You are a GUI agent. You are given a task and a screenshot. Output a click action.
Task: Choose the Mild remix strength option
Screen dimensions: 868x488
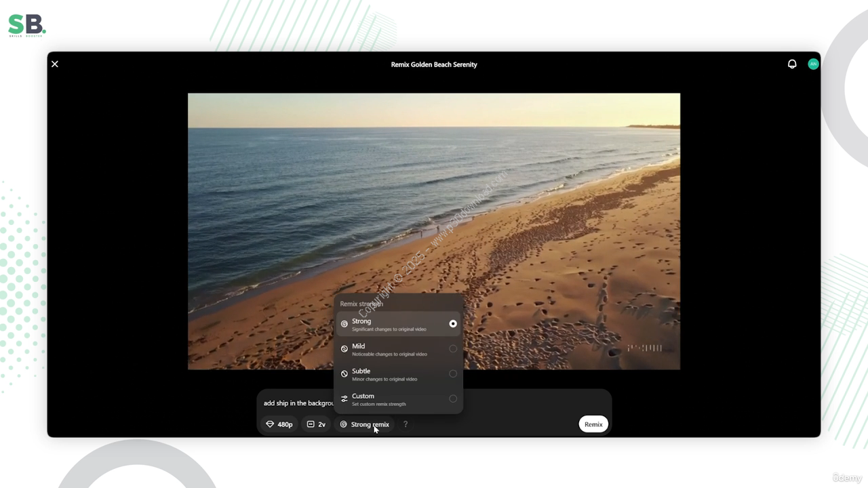[x=399, y=349]
